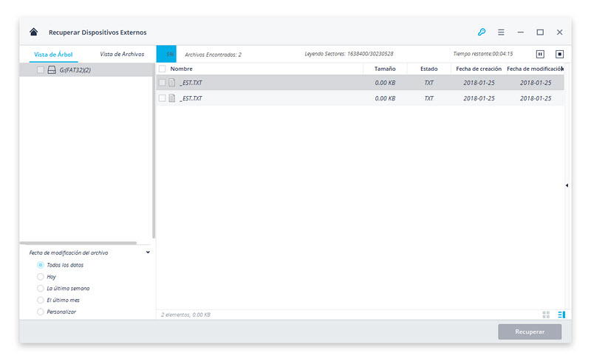Stop the scan in progress
The image size is (591, 364).
click(x=560, y=54)
